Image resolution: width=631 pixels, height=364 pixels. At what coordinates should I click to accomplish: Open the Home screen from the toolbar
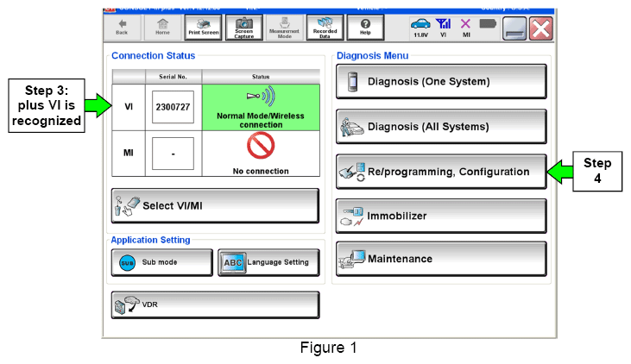click(x=162, y=28)
